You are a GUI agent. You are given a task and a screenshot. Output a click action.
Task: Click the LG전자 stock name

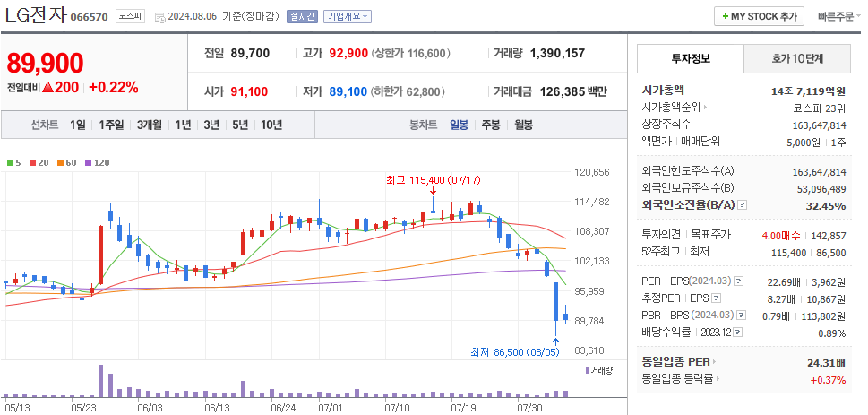click(x=36, y=15)
